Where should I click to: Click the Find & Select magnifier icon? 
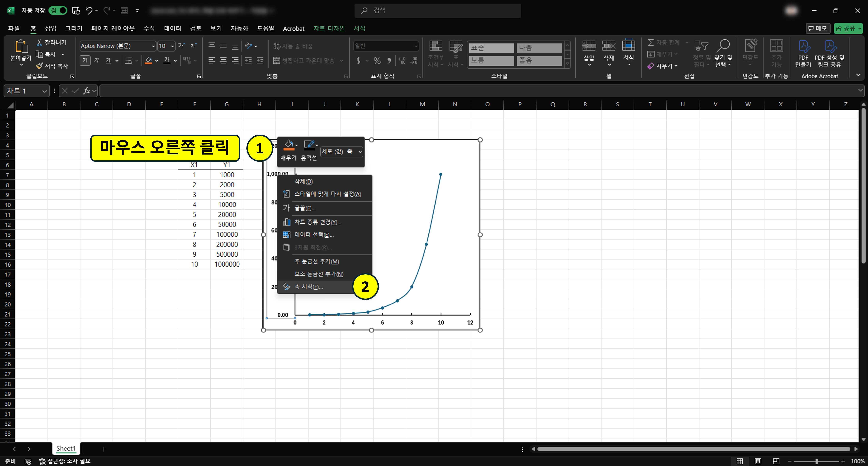pyautogui.click(x=723, y=46)
